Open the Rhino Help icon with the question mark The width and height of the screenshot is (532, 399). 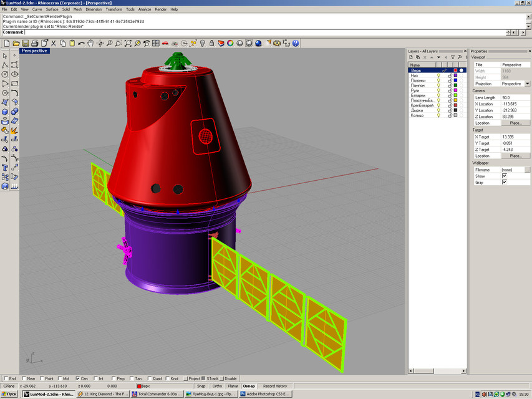[x=296, y=44]
